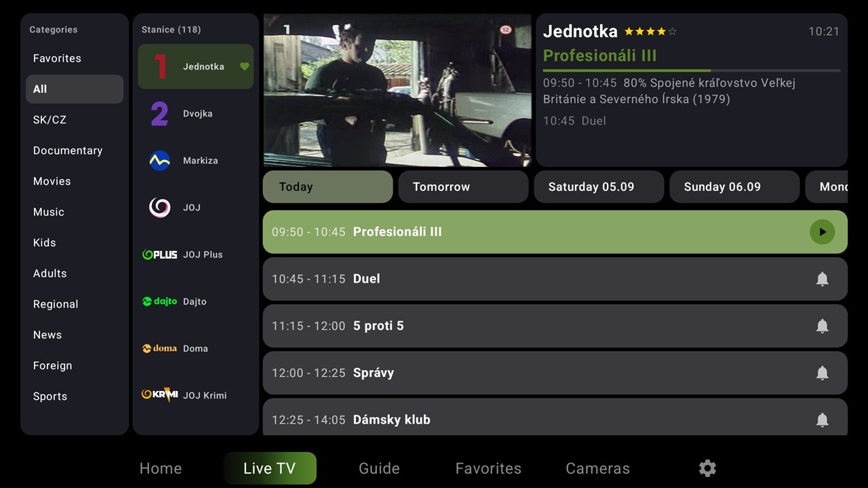Set a reminder bell for Duel
The height and width of the screenshot is (488, 868).
point(822,279)
